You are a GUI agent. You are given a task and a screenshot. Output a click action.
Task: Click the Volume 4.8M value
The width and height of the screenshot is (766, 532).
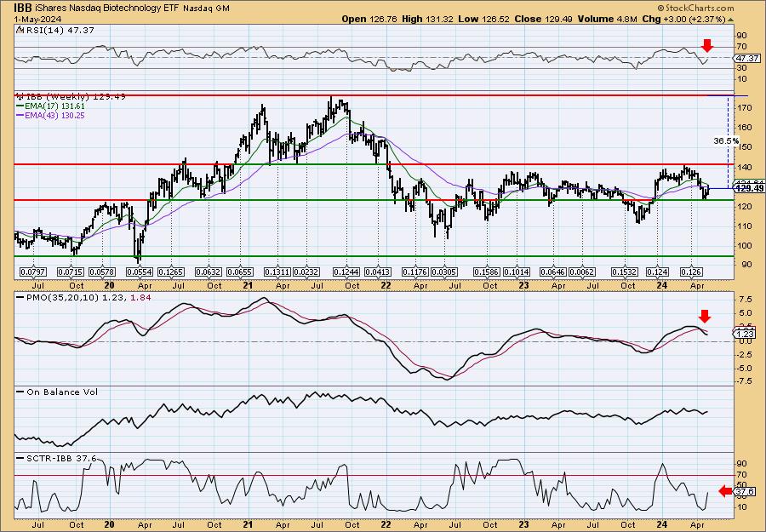[x=607, y=19]
